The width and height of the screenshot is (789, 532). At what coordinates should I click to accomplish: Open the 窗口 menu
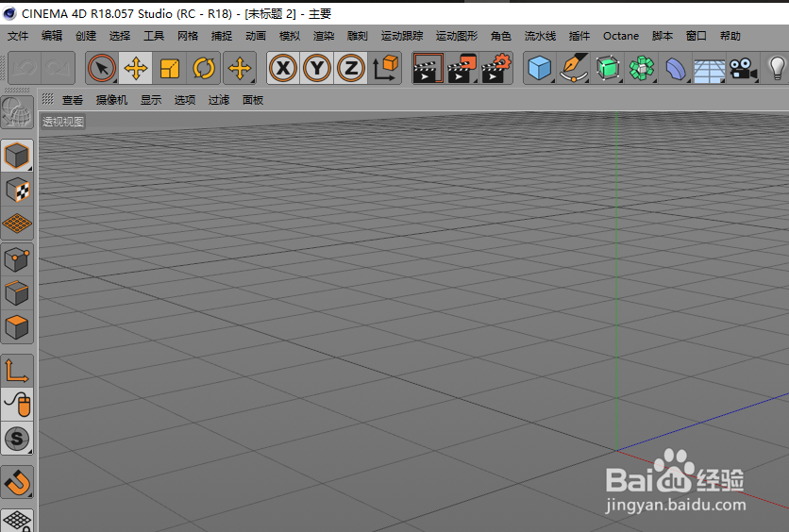click(x=696, y=36)
